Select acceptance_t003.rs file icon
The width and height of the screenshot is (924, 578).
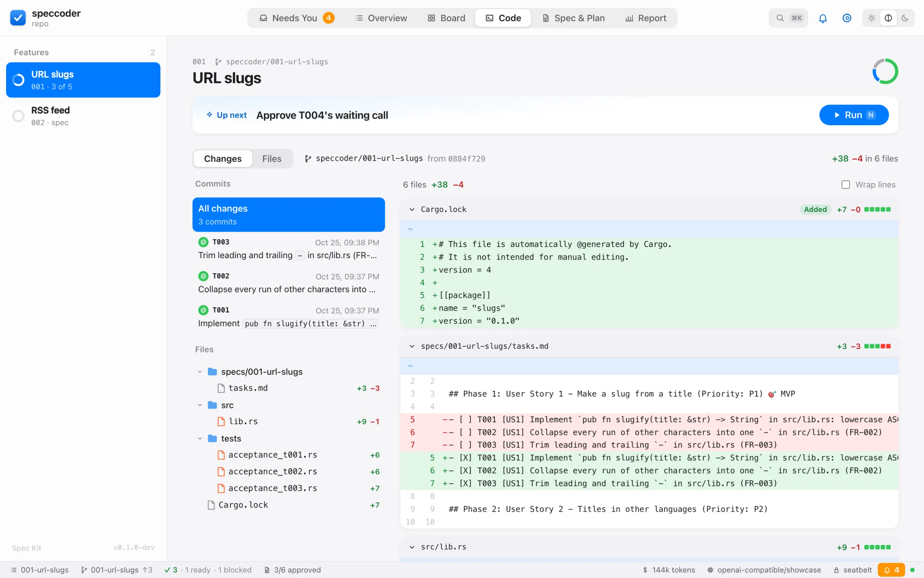tap(221, 488)
